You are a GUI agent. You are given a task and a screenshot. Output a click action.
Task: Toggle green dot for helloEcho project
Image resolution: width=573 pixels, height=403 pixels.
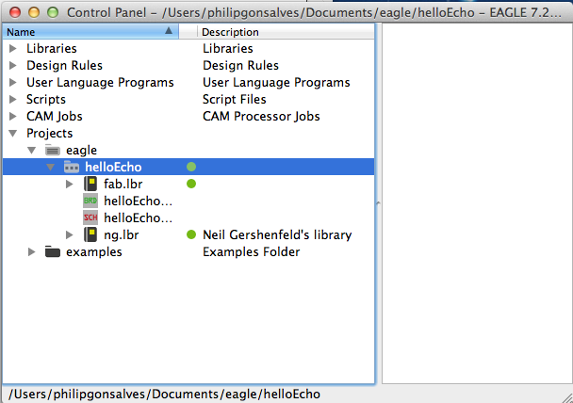[191, 167]
